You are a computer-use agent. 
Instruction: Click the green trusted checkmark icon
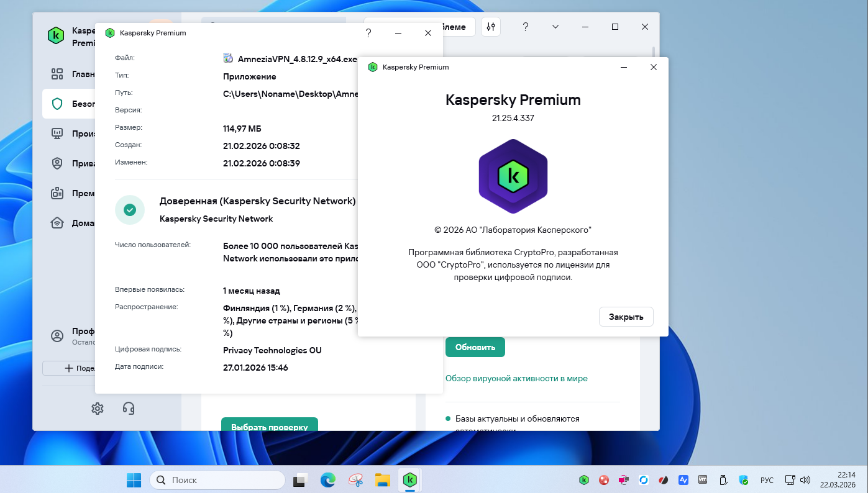[130, 210]
